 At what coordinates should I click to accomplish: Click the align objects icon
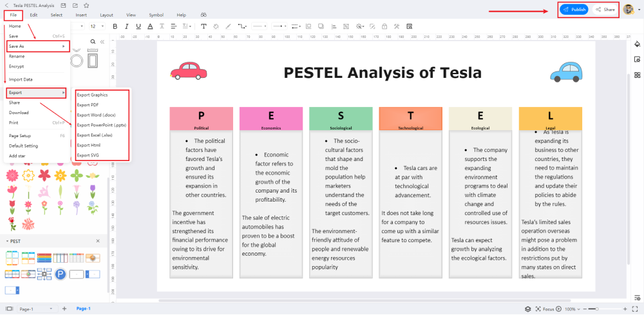tap(334, 26)
